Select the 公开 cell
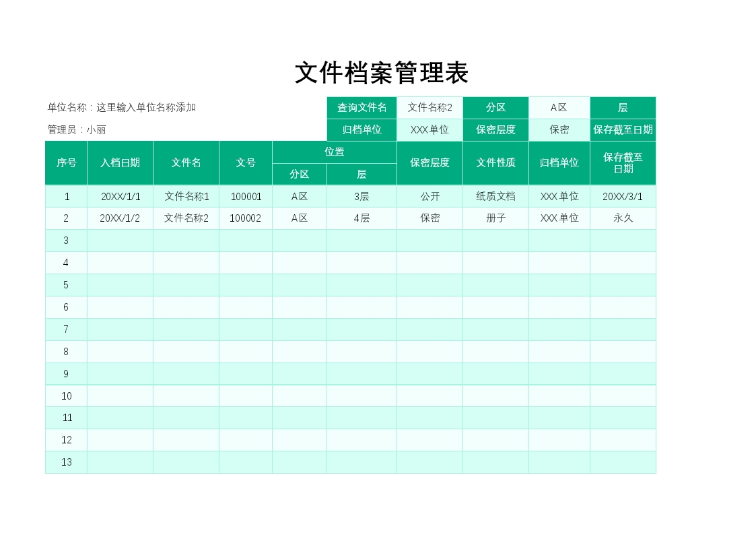 (x=429, y=196)
